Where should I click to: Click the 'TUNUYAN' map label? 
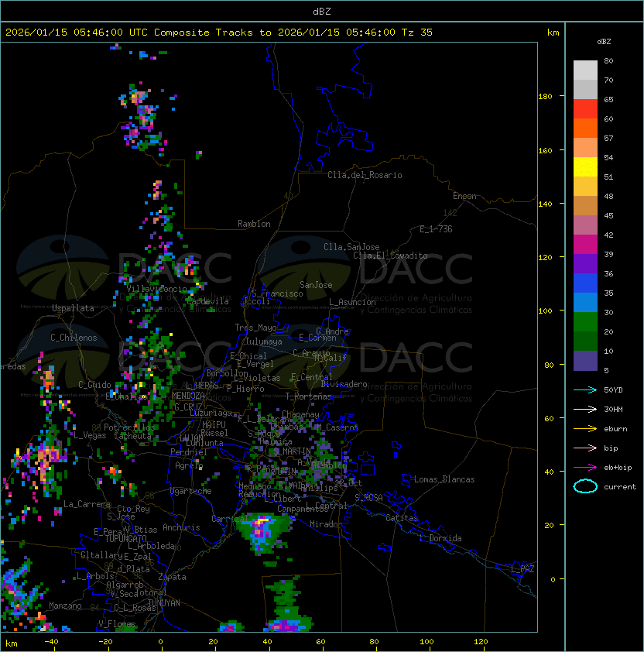click(x=164, y=603)
